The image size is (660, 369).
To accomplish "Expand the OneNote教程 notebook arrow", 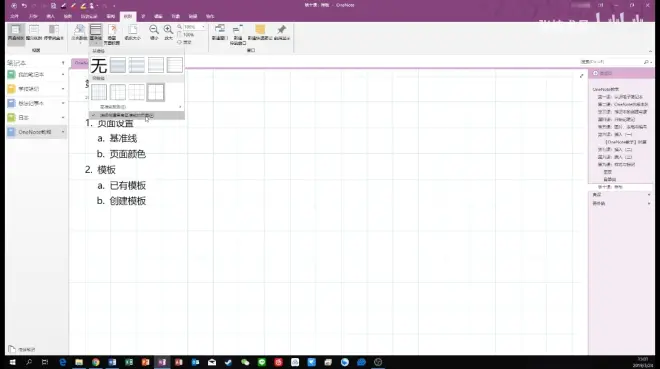I will tap(63, 132).
